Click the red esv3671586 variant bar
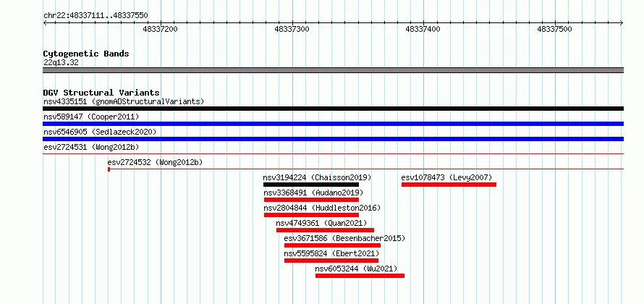 coord(332,245)
